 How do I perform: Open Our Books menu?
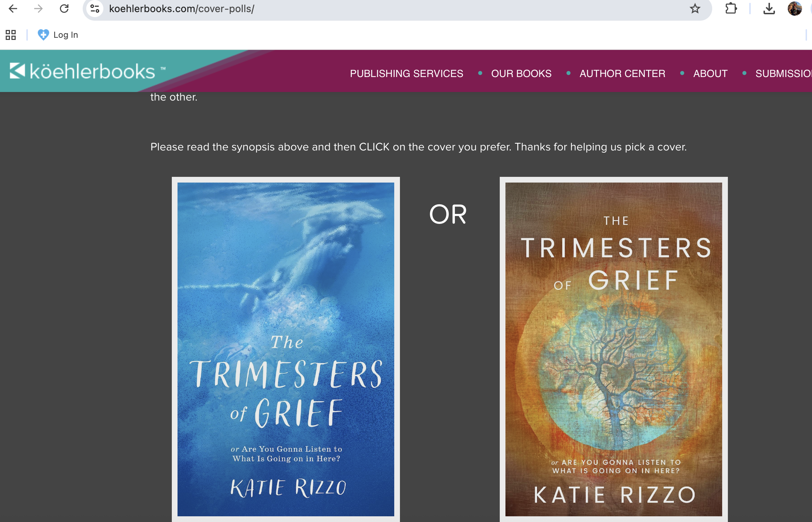pyautogui.click(x=521, y=73)
